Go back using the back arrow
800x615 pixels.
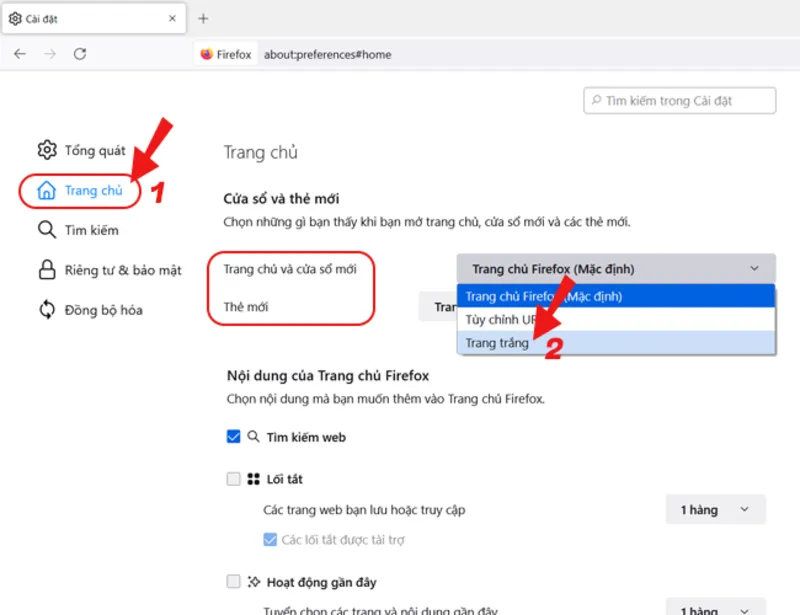pos(20,54)
